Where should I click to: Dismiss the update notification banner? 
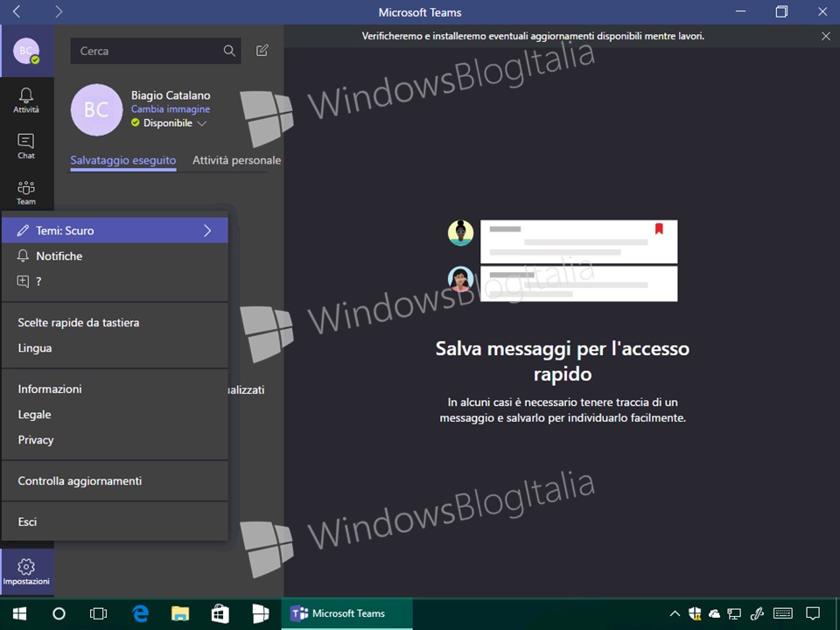coord(825,37)
